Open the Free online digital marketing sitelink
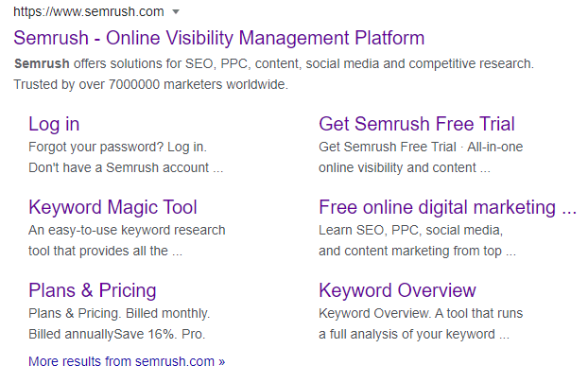The height and width of the screenshot is (383, 588). 447,207
